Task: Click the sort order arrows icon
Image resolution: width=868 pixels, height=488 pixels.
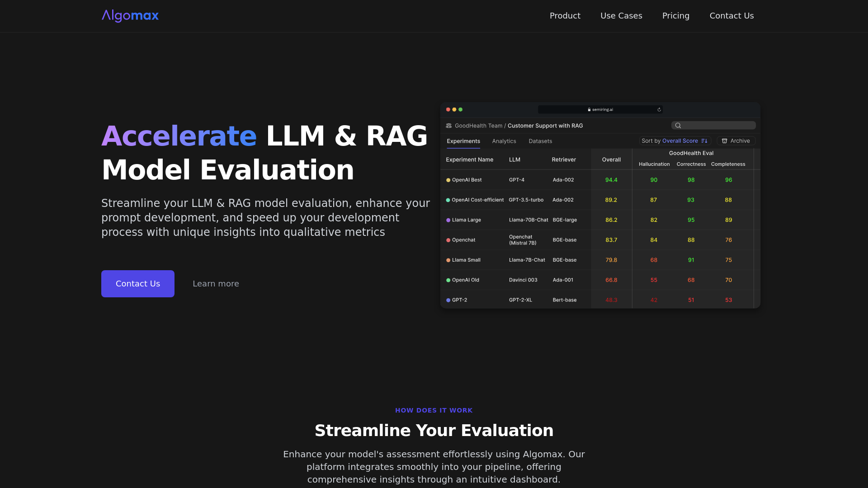Action: 704,141
